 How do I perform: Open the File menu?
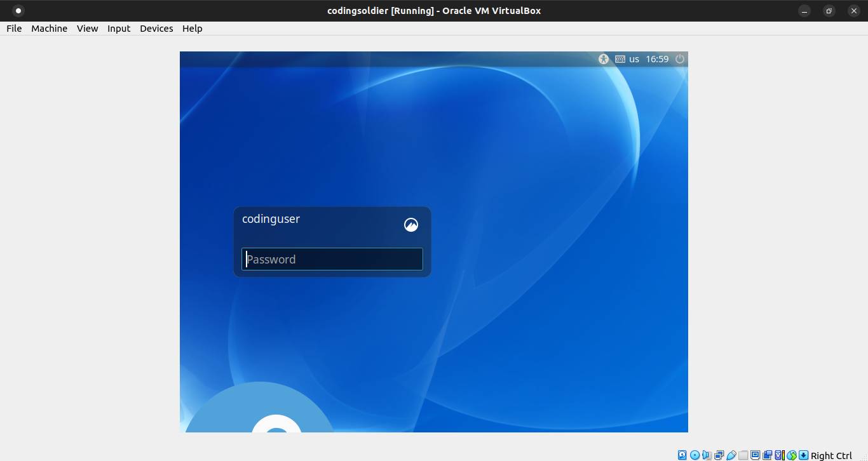click(x=14, y=29)
